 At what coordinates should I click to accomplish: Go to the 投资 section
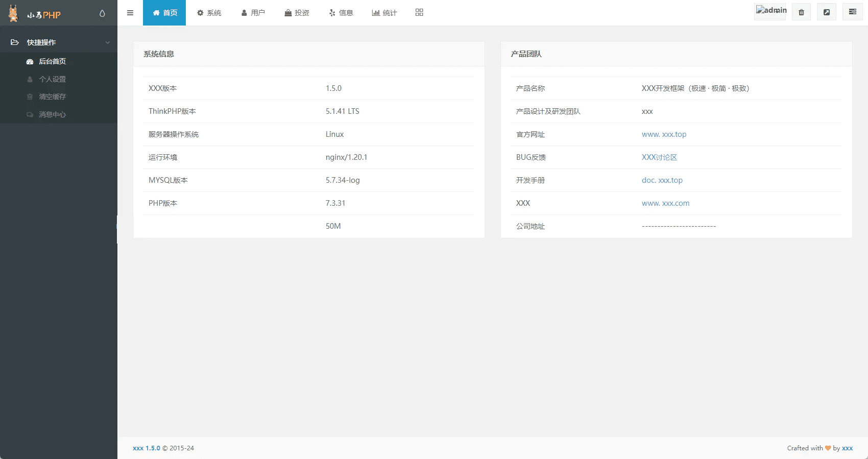click(x=297, y=13)
